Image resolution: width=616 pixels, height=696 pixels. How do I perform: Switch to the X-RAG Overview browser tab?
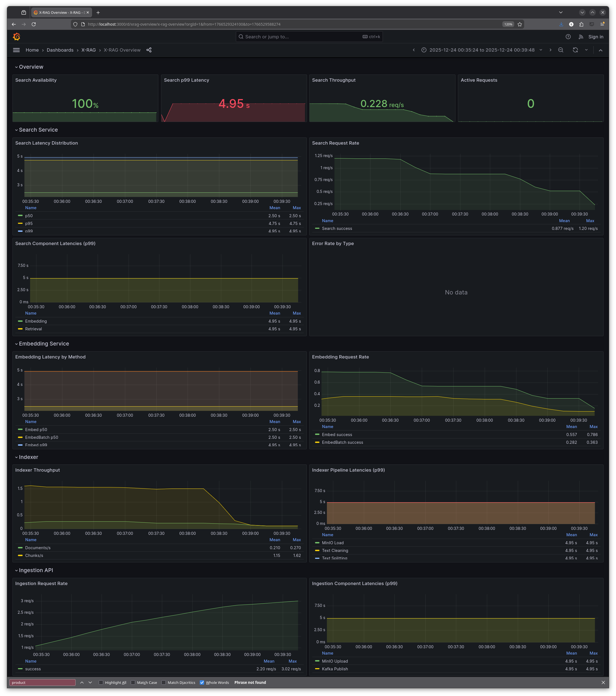60,13
